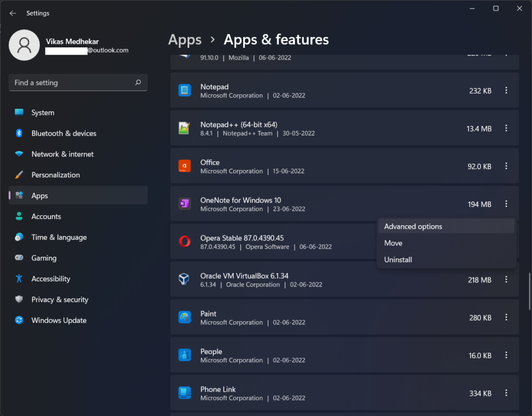
Task: Click the Notepad++ app icon
Action: [184, 128]
